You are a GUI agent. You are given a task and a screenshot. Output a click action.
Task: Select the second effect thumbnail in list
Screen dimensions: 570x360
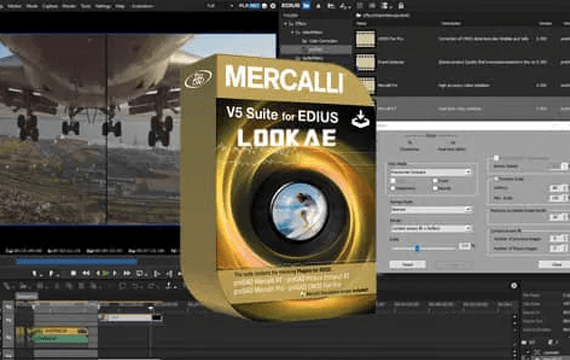365,62
